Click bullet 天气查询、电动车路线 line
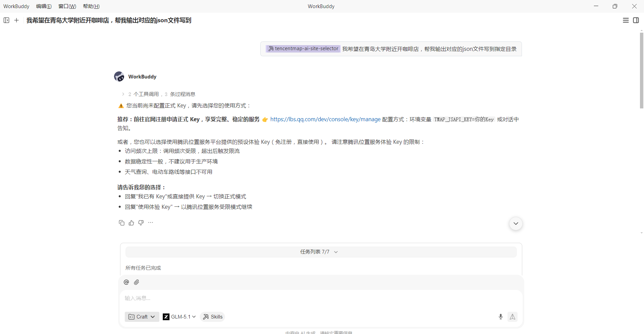The width and height of the screenshot is (644, 334). (x=168, y=172)
